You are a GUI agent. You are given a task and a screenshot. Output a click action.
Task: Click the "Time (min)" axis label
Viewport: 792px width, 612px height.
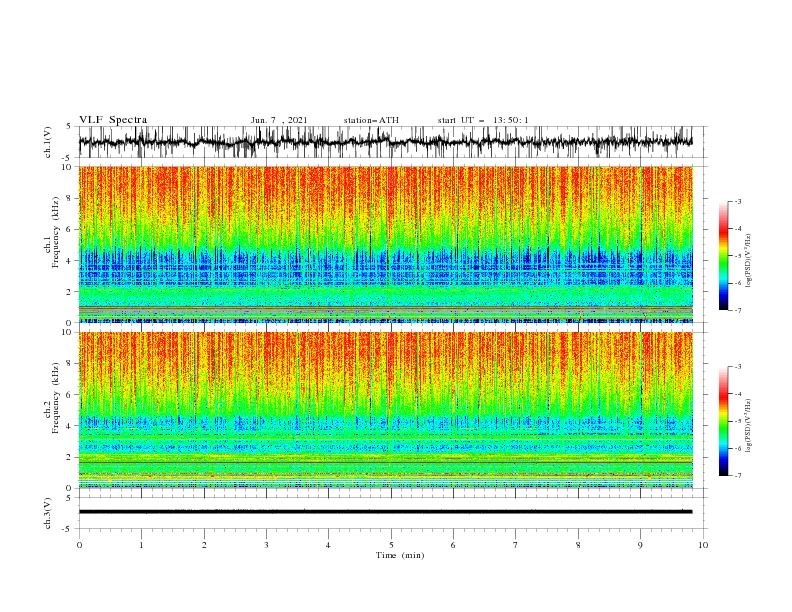click(x=400, y=555)
